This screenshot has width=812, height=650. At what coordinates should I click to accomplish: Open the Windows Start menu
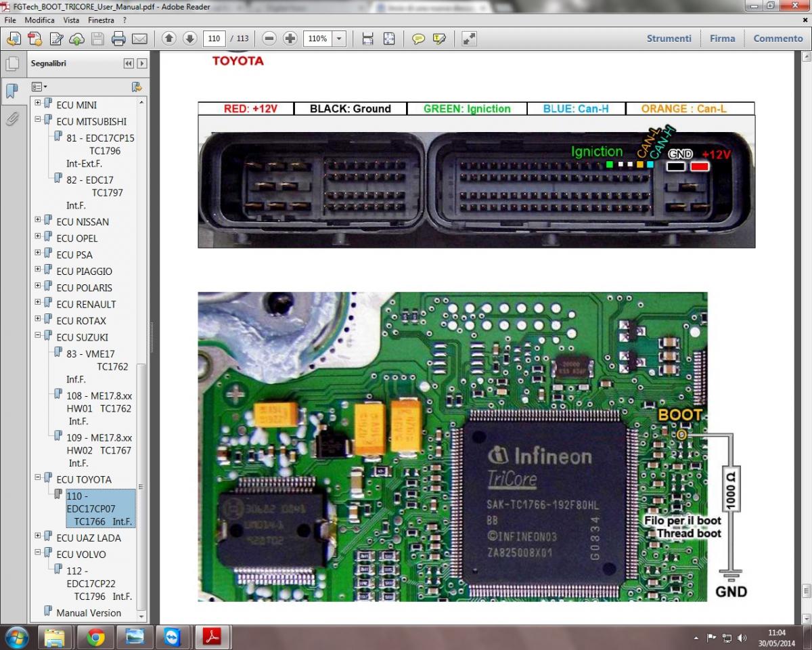(x=16, y=637)
